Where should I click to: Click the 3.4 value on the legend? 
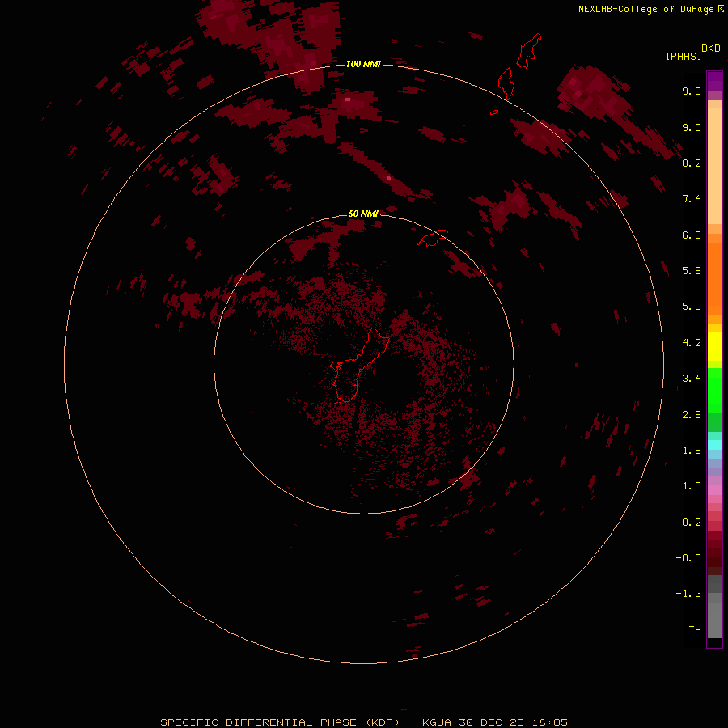692,379
